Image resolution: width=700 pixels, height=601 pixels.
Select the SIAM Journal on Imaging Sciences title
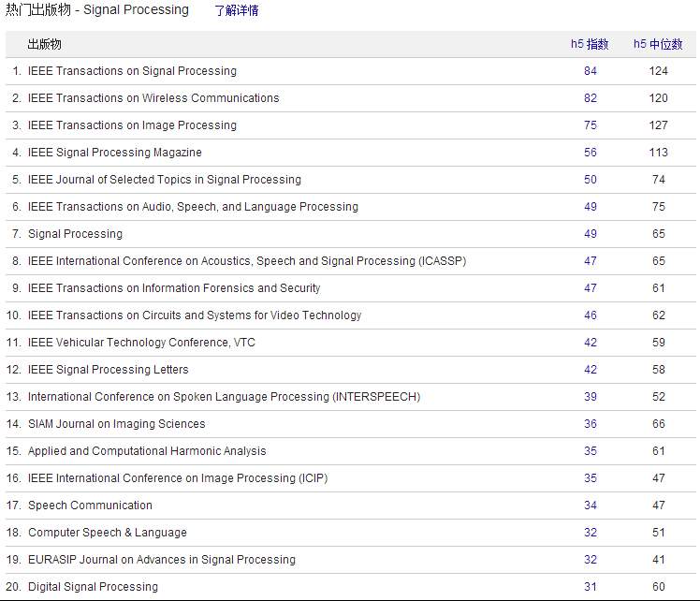click(117, 424)
